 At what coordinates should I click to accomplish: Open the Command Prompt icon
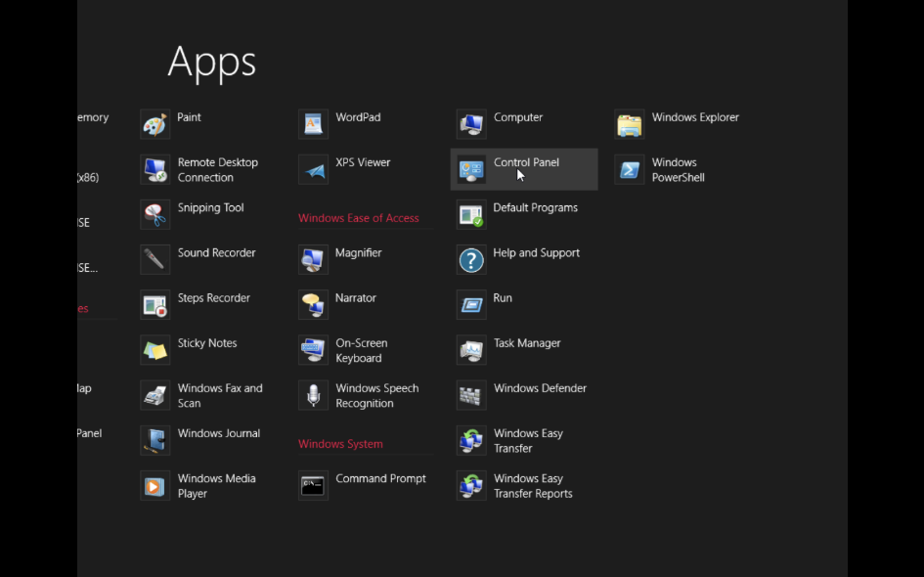coord(313,486)
